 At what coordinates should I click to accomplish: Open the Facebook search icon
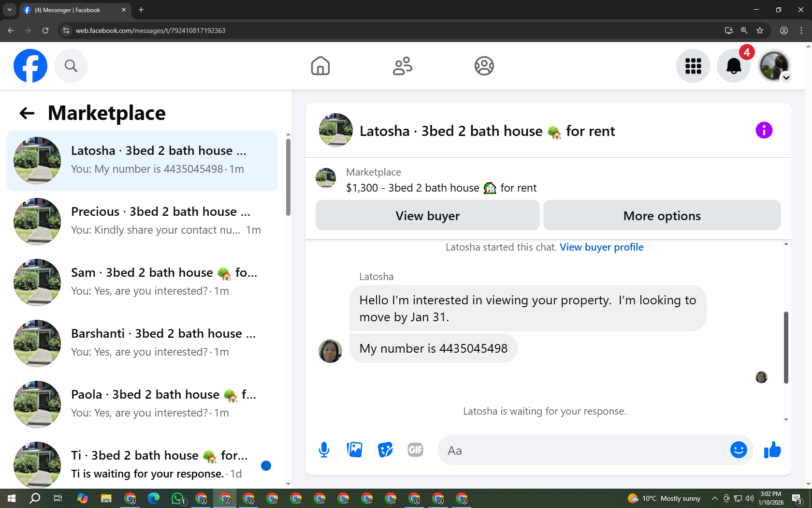coord(71,66)
